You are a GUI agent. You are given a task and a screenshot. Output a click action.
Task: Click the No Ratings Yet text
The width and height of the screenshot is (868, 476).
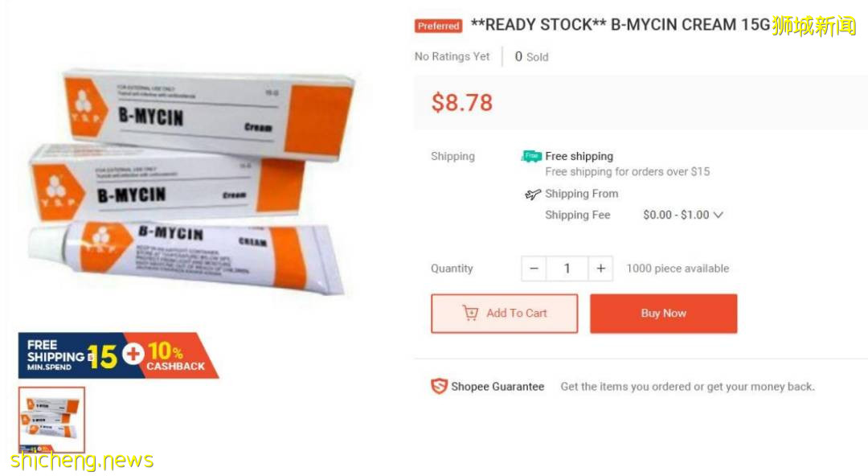point(452,56)
